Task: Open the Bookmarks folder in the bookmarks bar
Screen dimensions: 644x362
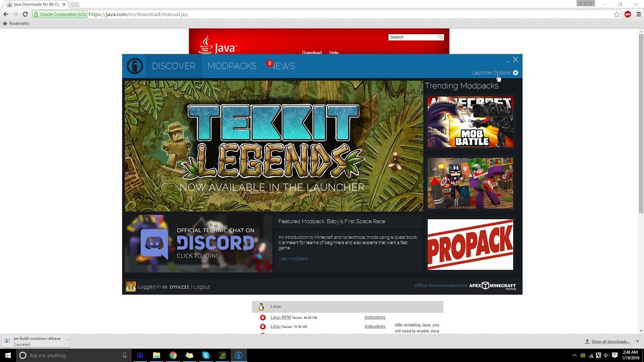Action: [x=16, y=24]
